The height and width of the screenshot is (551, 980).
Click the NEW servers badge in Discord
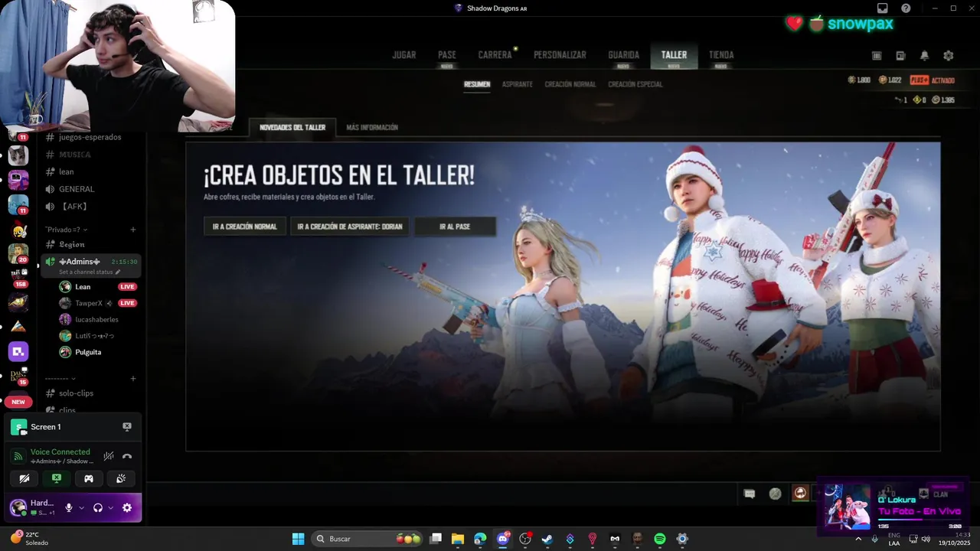coord(18,402)
